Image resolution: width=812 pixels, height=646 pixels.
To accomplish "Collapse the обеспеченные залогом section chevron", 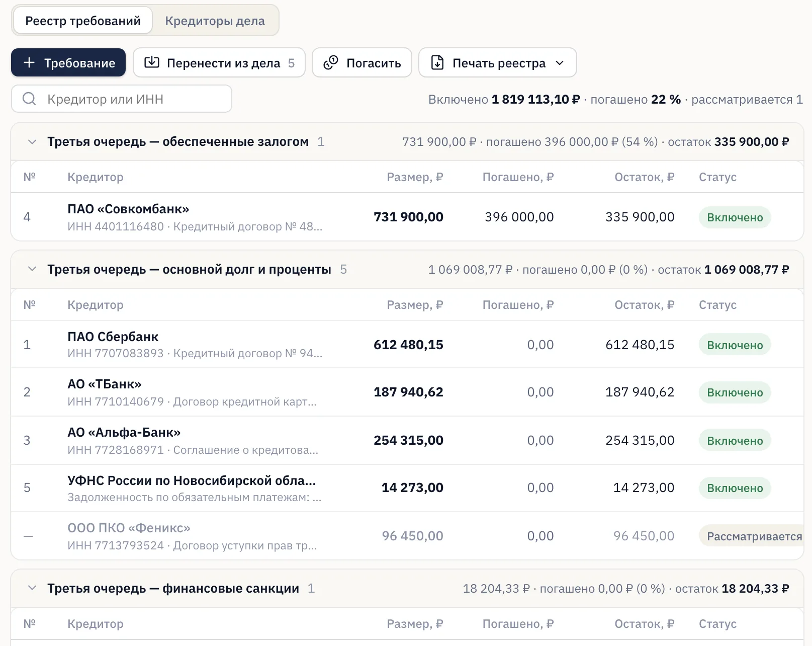I will click(x=32, y=142).
